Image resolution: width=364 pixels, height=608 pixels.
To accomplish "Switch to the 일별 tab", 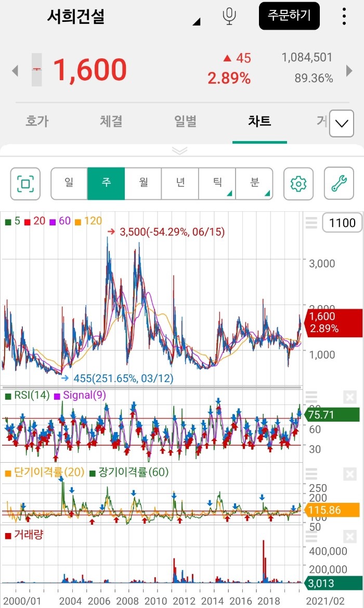I will point(186,121).
